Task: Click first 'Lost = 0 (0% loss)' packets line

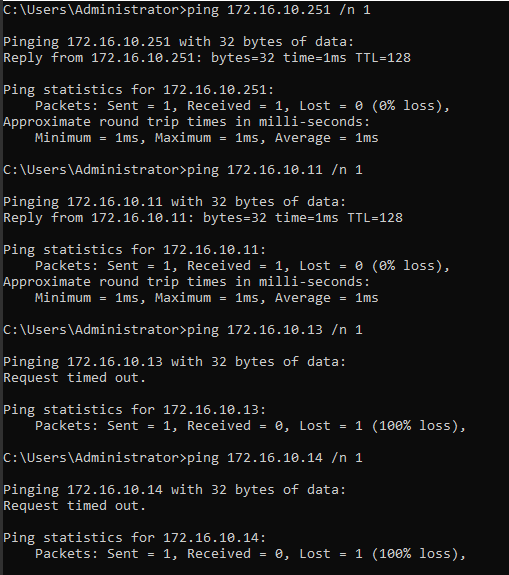Action: [x=242, y=106]
